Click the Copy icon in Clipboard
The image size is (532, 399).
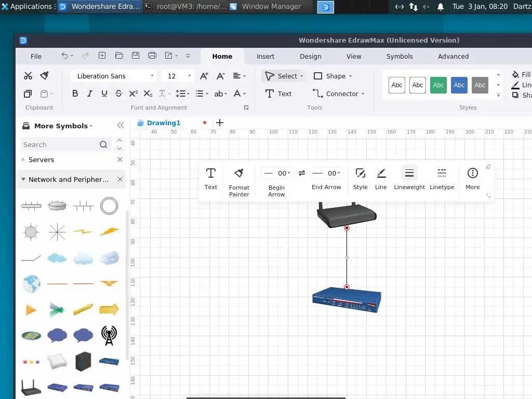pyautogui.click(x=28, y=94)
